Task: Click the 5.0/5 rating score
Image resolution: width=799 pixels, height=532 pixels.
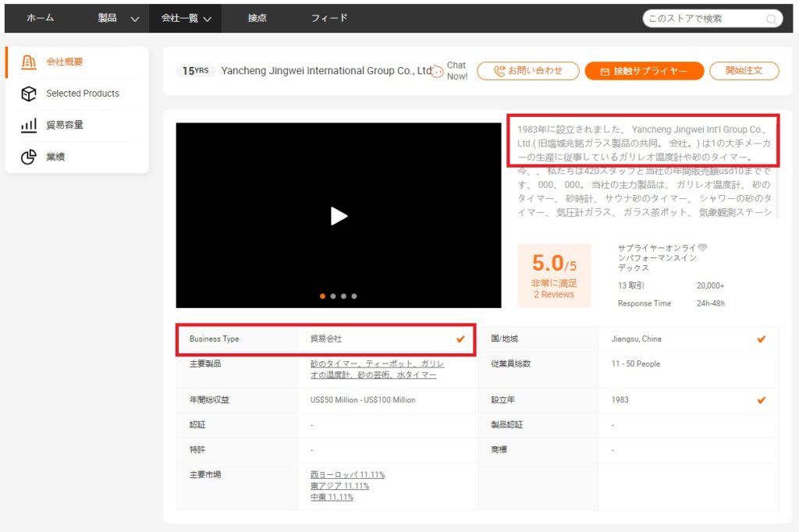Action: click(x=554, y=264)
